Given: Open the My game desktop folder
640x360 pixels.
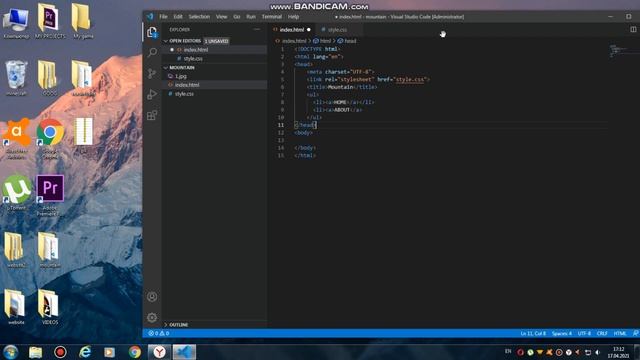Looking at the screenshot, I should tap(83, 20).
